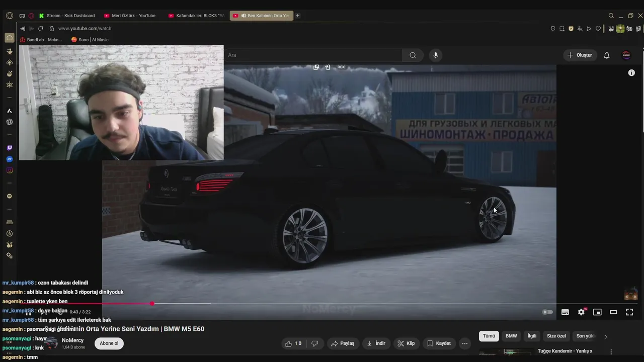Show more chips with right chevron

(605, 336)
